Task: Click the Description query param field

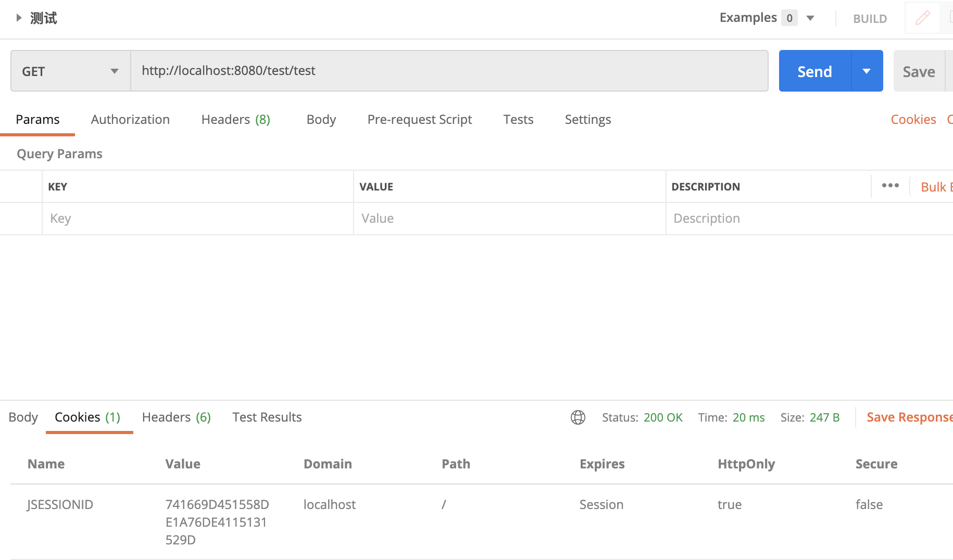Action: 809,219
